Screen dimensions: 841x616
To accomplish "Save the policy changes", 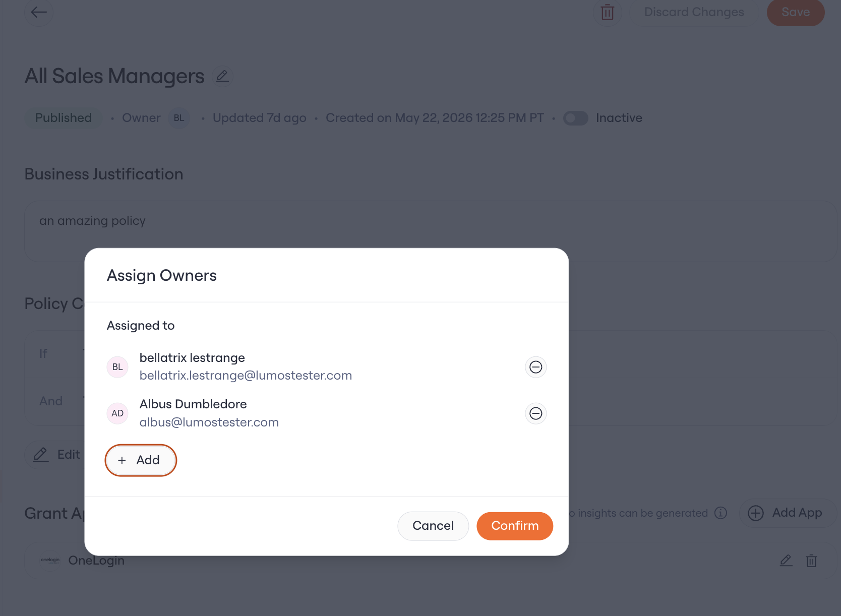I will coord(796,12).
